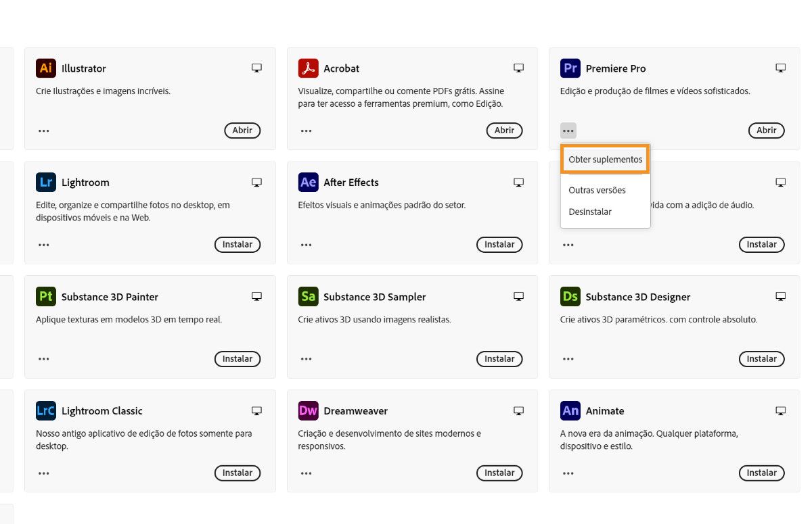Click the Illustrator app icon
The image size is (812, 524).
(x=45, y=68)
